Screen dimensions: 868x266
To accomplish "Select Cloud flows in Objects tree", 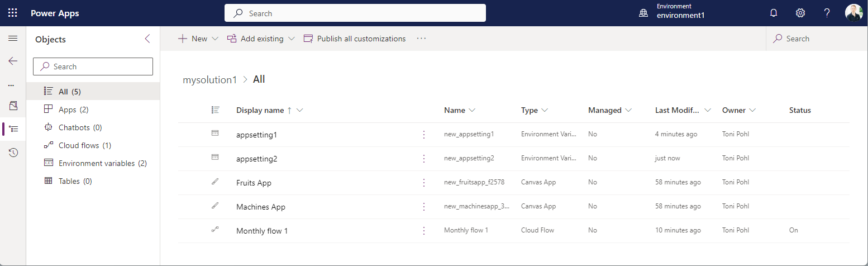I will 84,145.
